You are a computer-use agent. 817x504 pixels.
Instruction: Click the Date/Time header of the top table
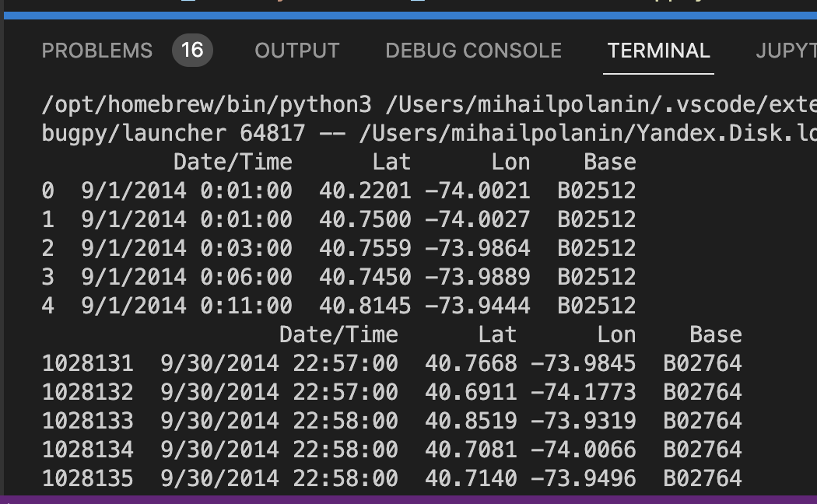click(x=233, y=162)
